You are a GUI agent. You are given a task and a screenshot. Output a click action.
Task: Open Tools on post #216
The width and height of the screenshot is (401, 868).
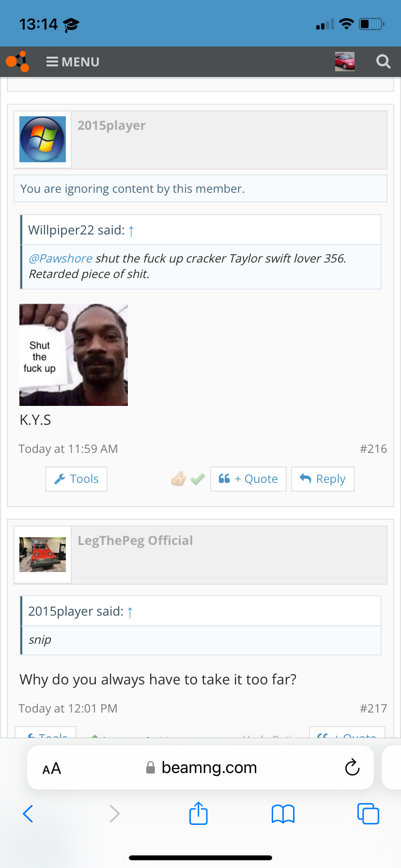[77, 479]
